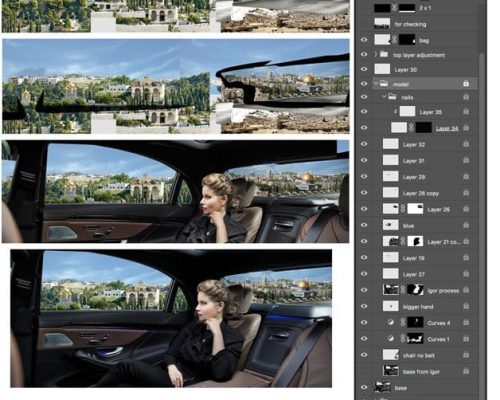Click the lock icon on chair no belt
Image resolution: width=500 pixels, height=400 pixels.
click(x=466, y=355)
